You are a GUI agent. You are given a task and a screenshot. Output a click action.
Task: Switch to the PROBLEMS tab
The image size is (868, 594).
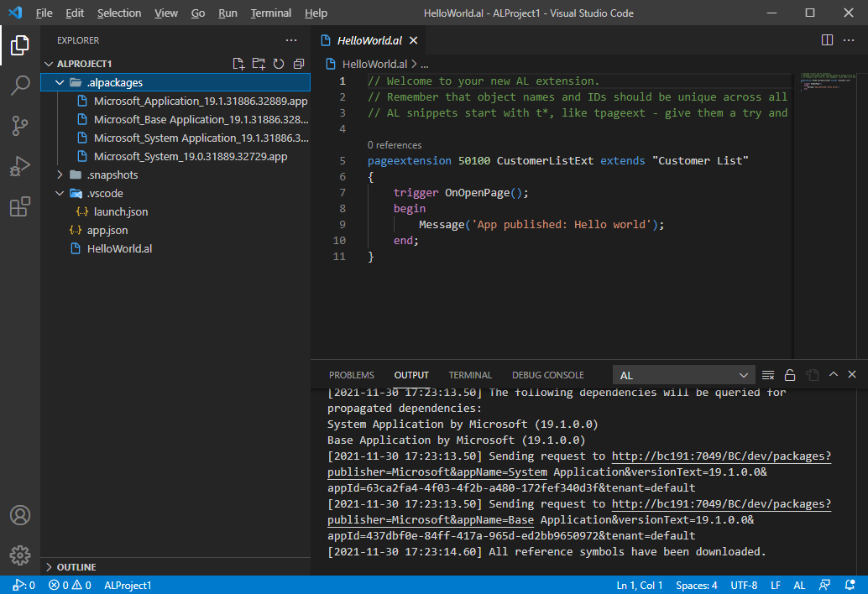pyautogui.click(x=351, y=375)
